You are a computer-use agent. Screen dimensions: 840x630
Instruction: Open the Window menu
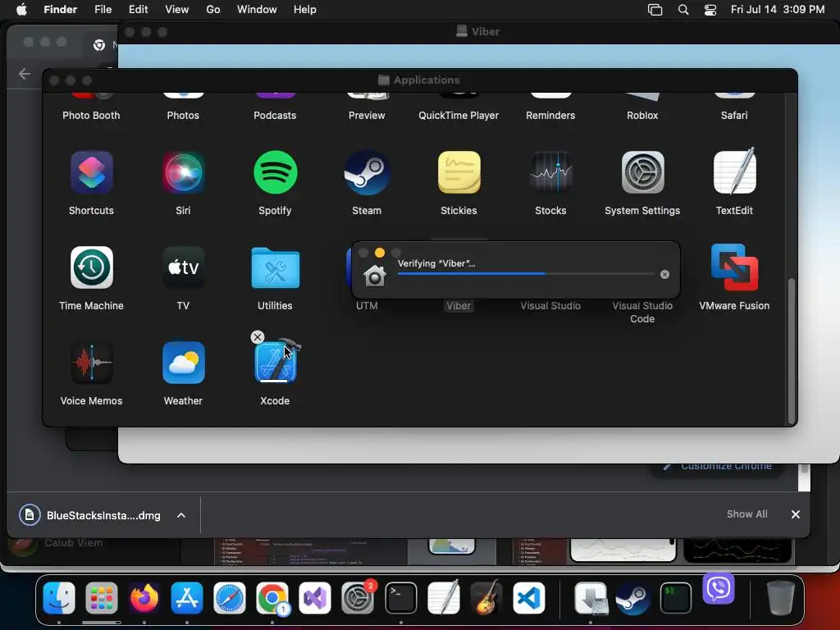(x=257, y=10)
